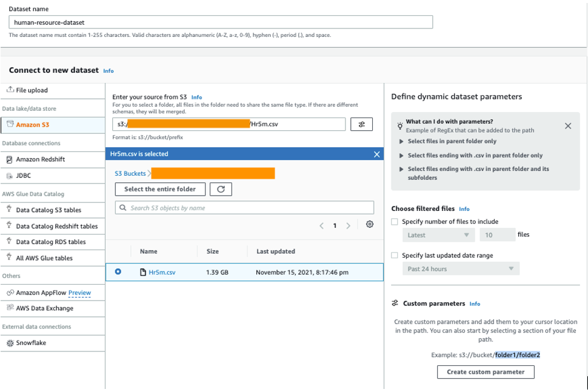Click the search magnifier icon

[122, 208]
